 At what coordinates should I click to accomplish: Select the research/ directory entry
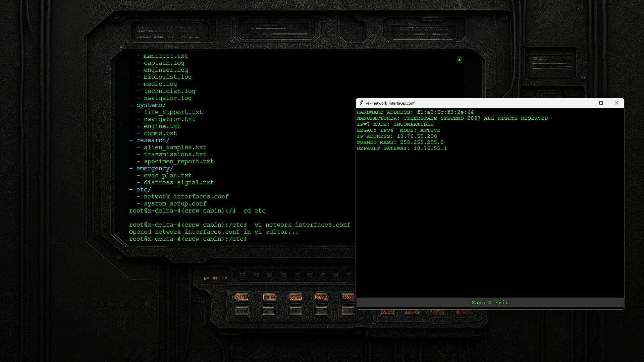153,140
